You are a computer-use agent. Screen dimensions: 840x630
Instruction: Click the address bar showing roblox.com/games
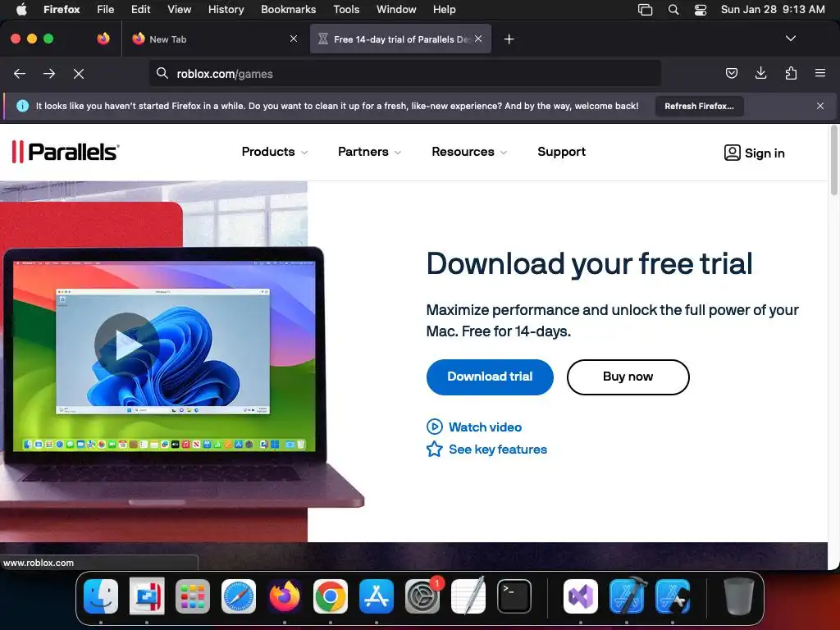(x=405, y=73)
